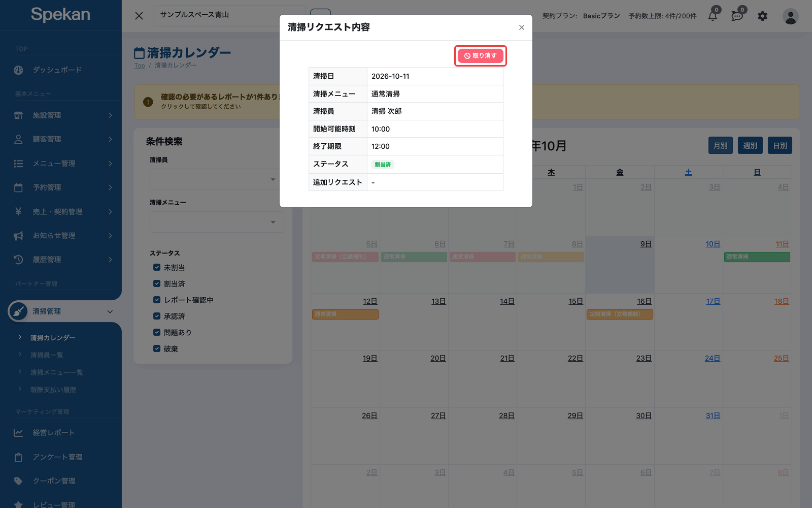Viewport: 812px width, 508px height.
Task: Click the 履歴管理 history icon
Action: (19, 260)
